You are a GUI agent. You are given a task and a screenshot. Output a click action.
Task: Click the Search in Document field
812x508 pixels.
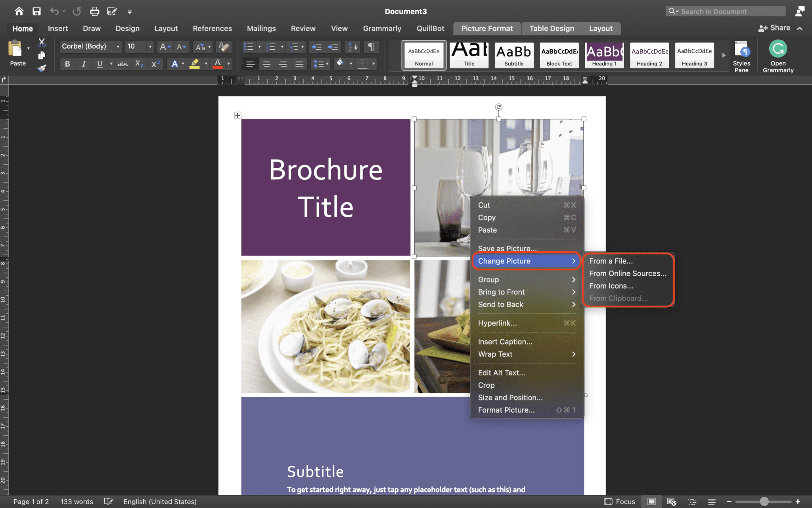[726, 11]
